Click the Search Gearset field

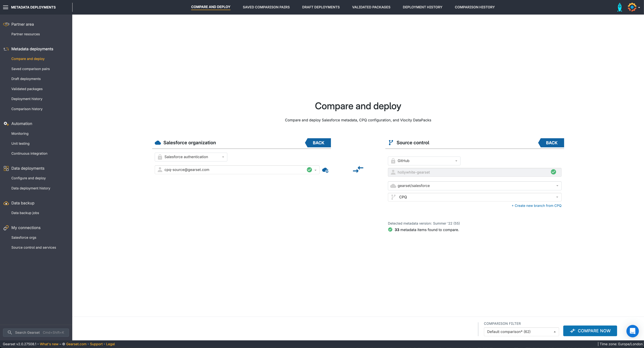click(x=36, y=332)
